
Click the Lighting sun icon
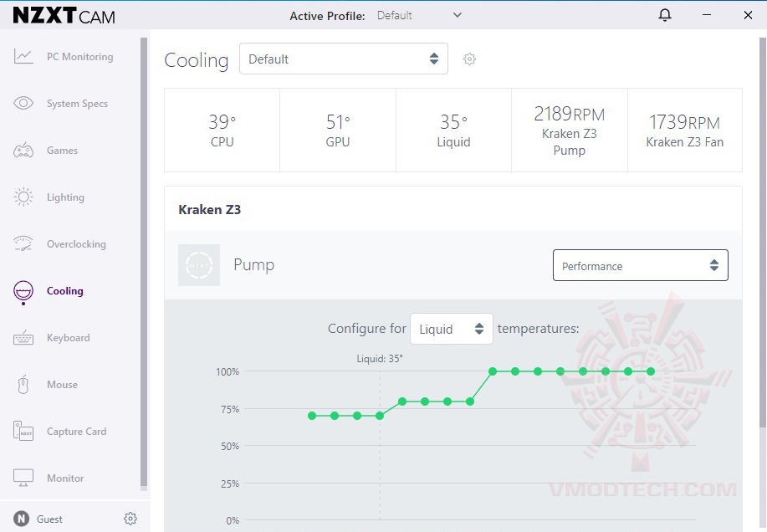point(23,197)
